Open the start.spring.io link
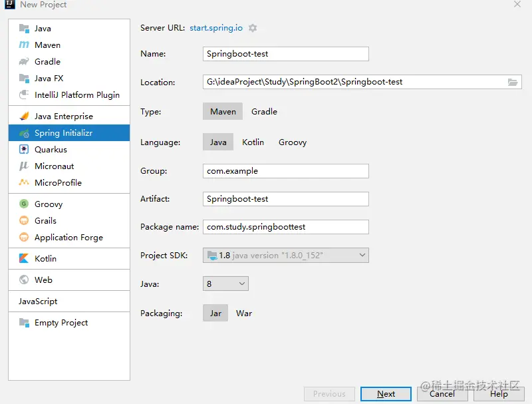The height and width of the screenshot is (404, 532). tap(216, 28)
